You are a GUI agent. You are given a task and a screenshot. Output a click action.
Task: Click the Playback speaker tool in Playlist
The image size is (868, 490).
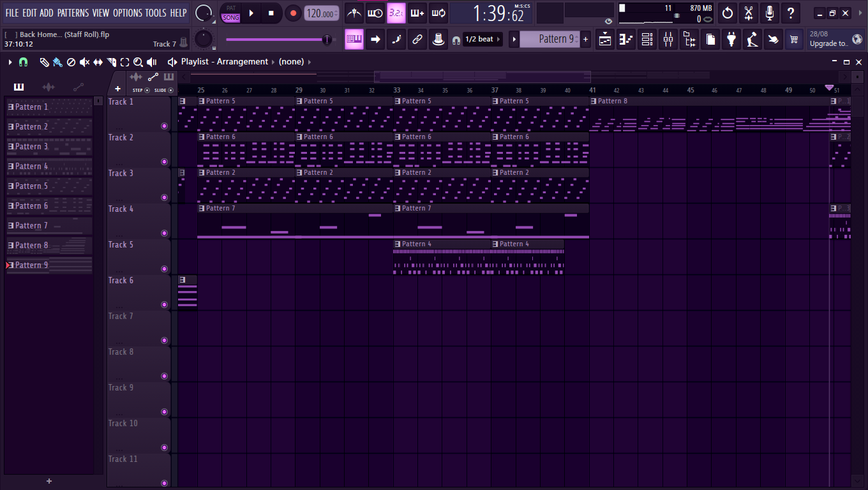coord(152,62)
